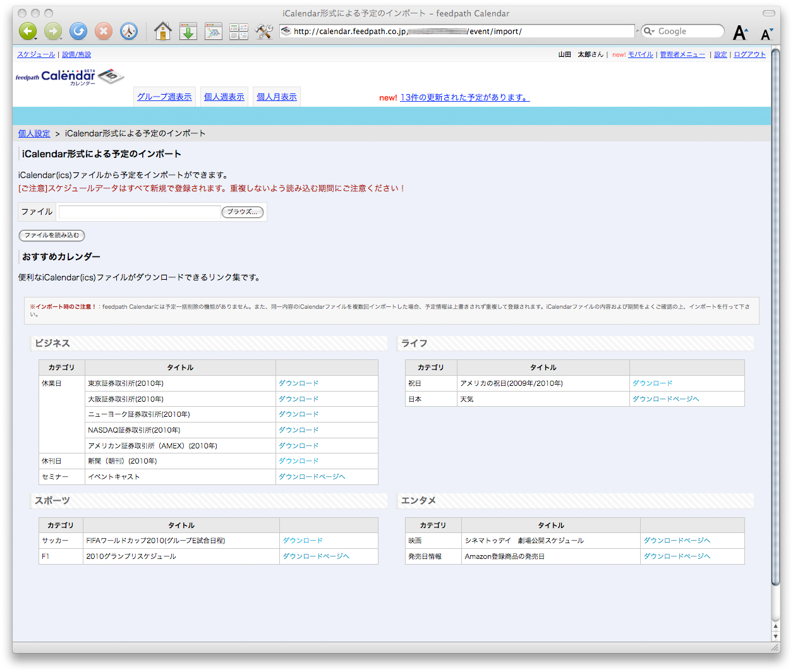Open History with the clock icon

pos(129,31)
